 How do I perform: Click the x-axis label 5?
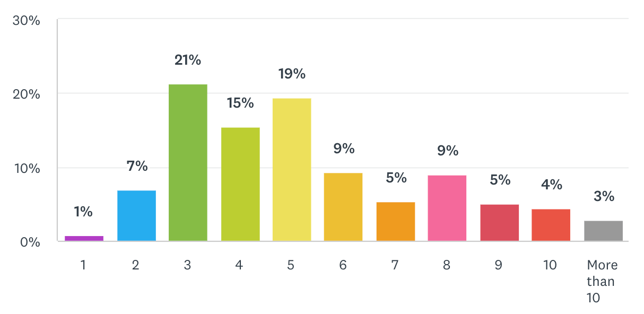pos(291,265)
